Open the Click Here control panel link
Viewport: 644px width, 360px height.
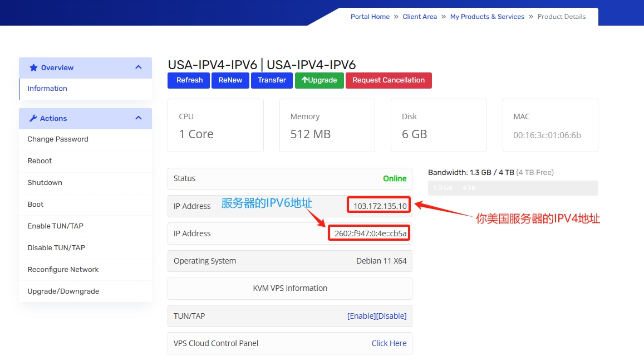point(389,343)
